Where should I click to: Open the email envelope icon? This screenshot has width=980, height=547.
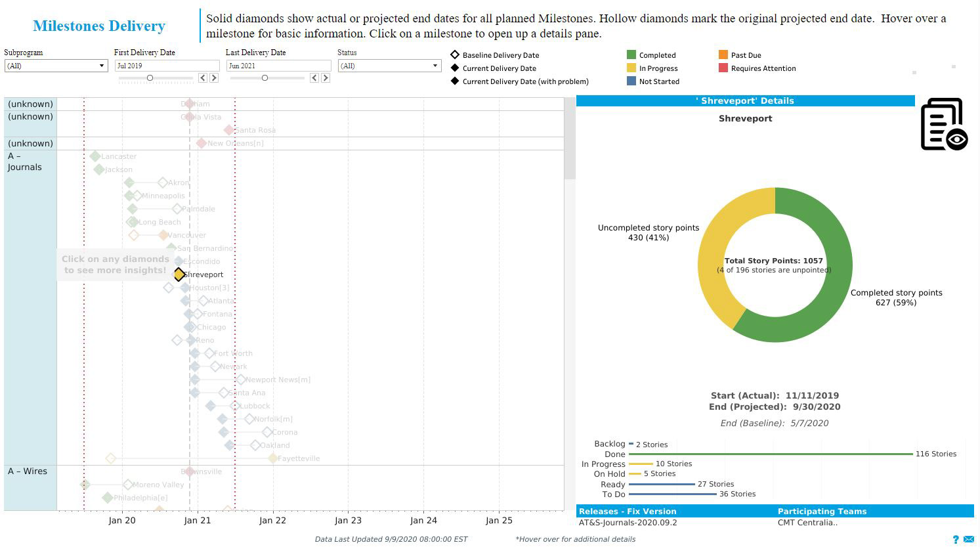click(969, 539)
